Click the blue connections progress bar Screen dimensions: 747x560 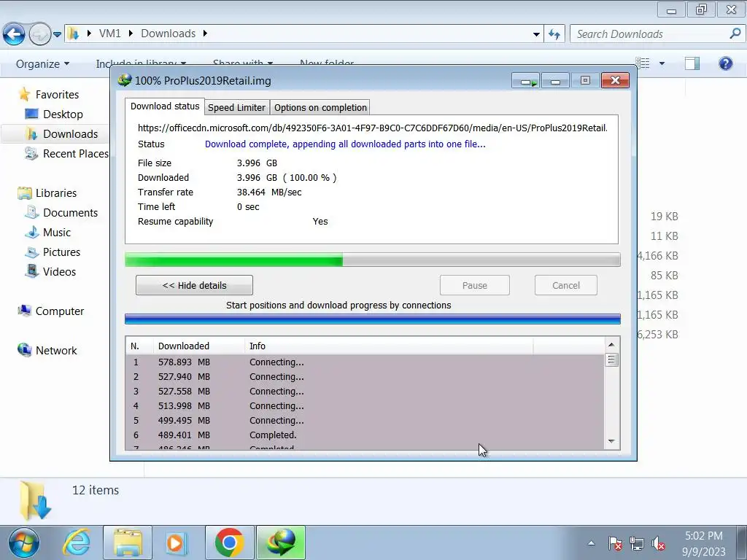pos(373,319)
